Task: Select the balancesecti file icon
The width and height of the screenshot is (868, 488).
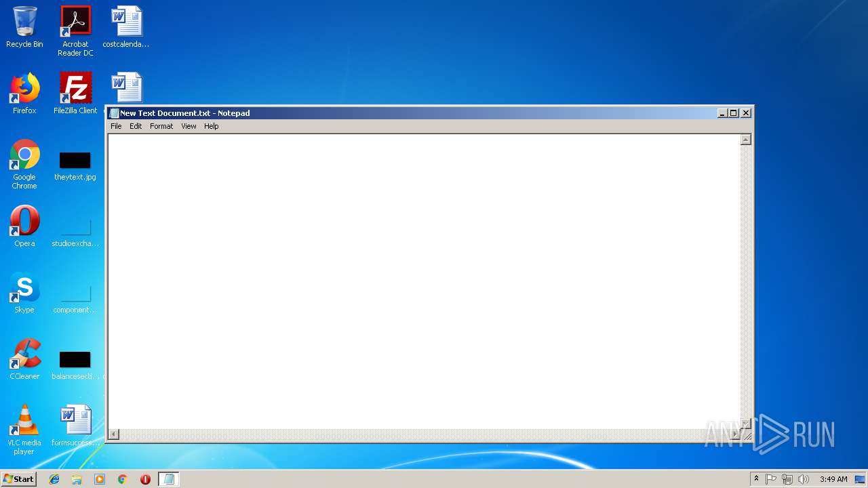Action: [75, 365]
